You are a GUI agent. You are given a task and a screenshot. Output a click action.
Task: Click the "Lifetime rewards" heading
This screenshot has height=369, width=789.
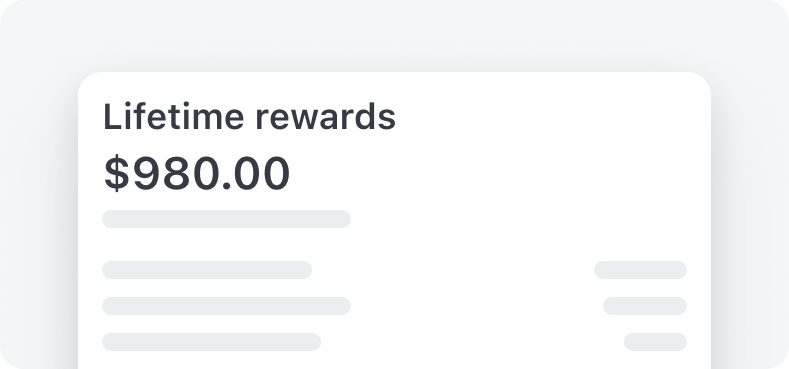[x=249, y=117]
